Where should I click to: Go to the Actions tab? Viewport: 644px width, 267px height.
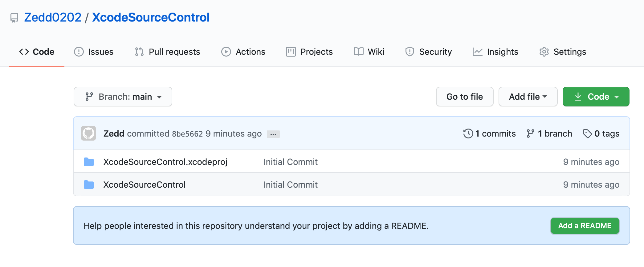[243, 52]
